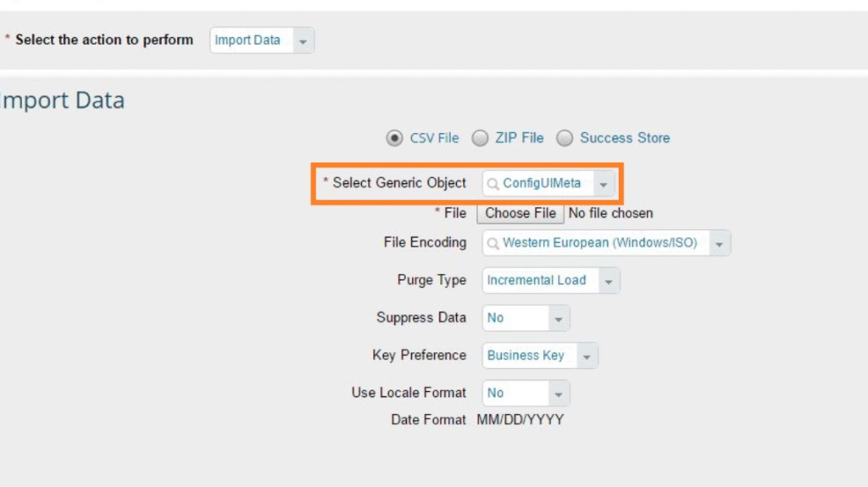Choose the ZIP File radio option
Screen dimensions: 868x487
click(480, 137)
